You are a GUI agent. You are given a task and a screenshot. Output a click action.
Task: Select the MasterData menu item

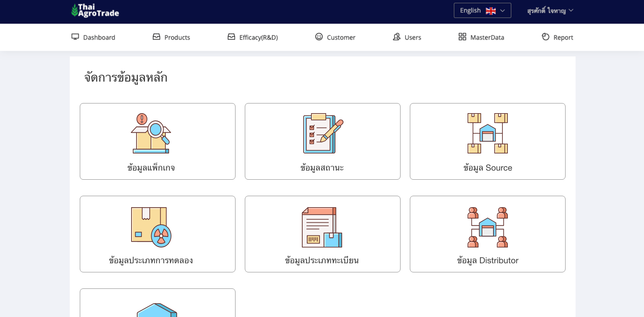(x=481, y=37)
